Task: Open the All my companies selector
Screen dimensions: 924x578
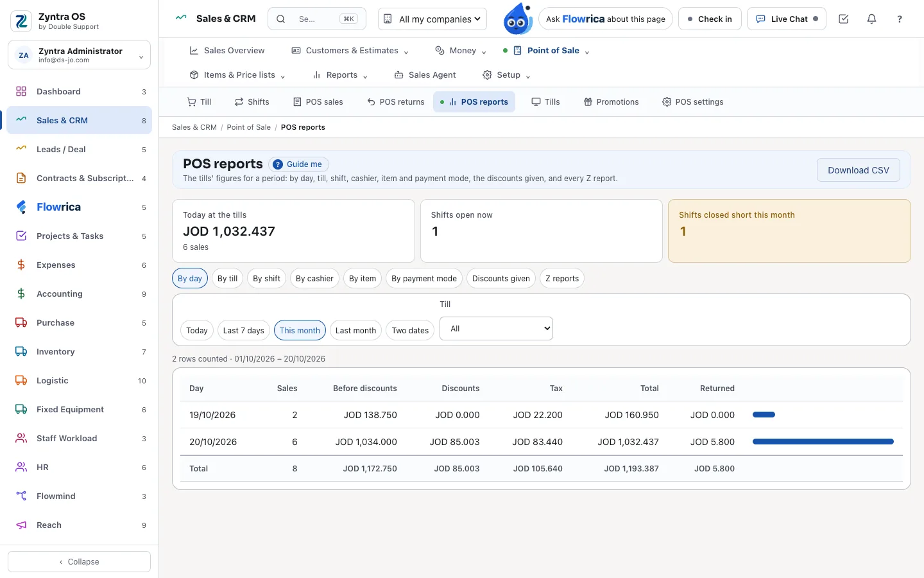Action: tap(432, 19)
